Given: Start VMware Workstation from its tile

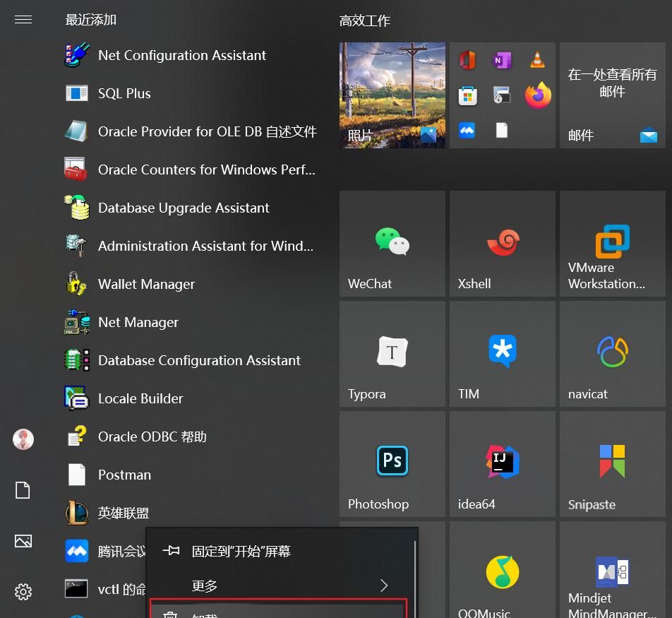Looking at the screenshot, I should pyautogui.click(x=612, y=244).
